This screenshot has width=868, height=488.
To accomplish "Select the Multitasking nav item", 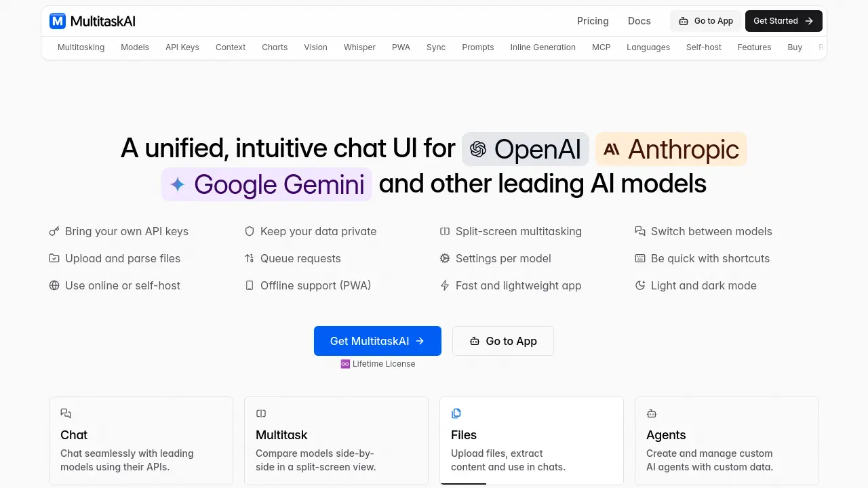I will click(81, 47).
